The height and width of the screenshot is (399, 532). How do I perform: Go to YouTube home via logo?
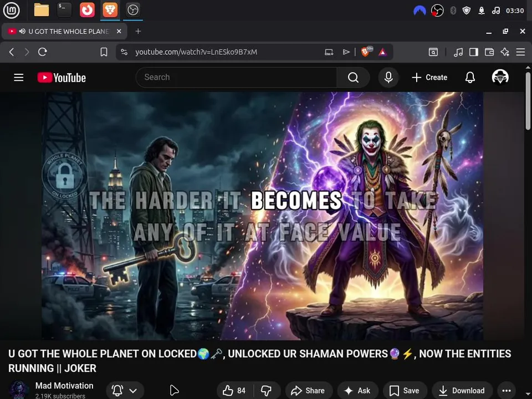click(x=62, y=78)
